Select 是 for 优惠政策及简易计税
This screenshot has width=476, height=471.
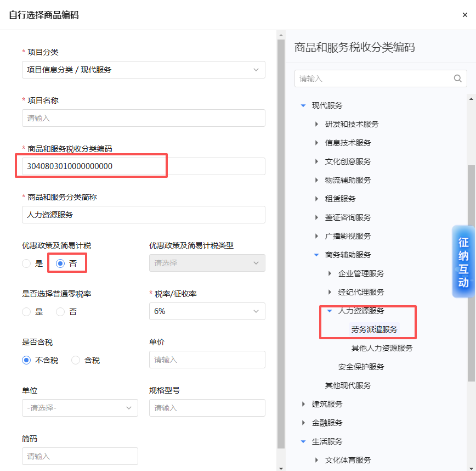click(26, 263)
